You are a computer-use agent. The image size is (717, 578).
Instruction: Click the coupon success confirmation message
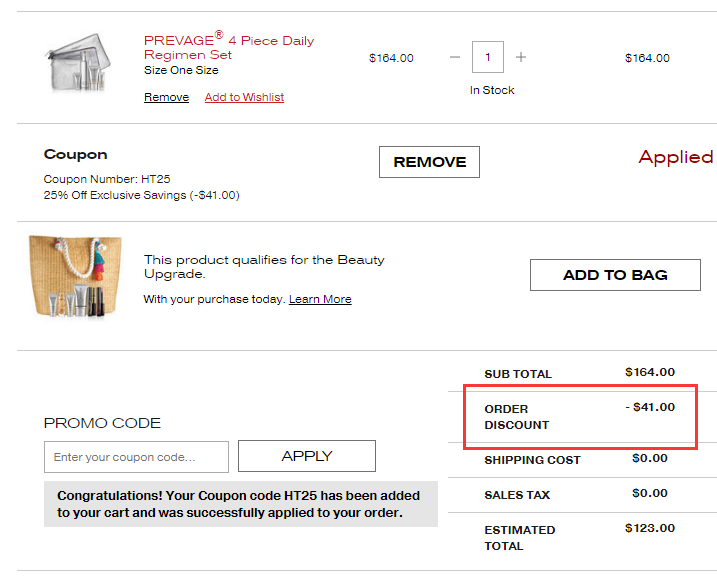(240, 504)
